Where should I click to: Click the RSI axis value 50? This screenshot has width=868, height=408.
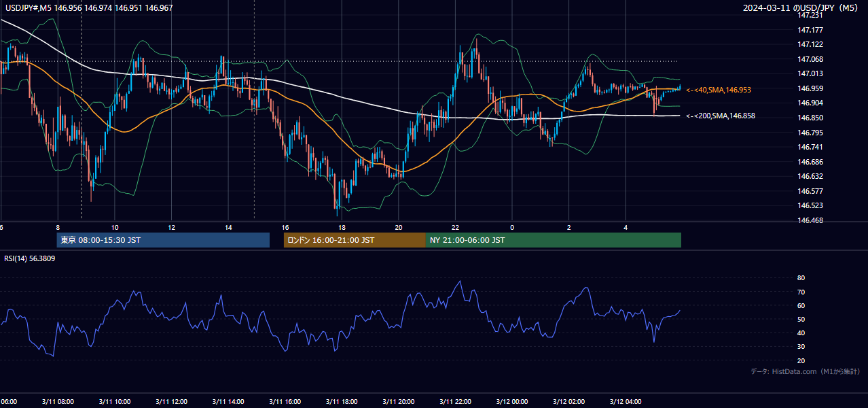click(x=801, y=319)
